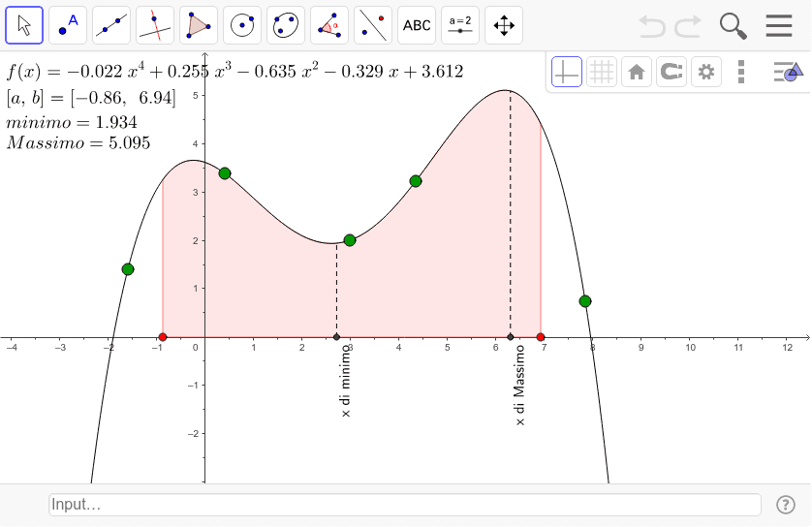Click the Input bar field
The height and width of the screenshot is (527, 812).
pyautogui.click(x=405, y=504)
